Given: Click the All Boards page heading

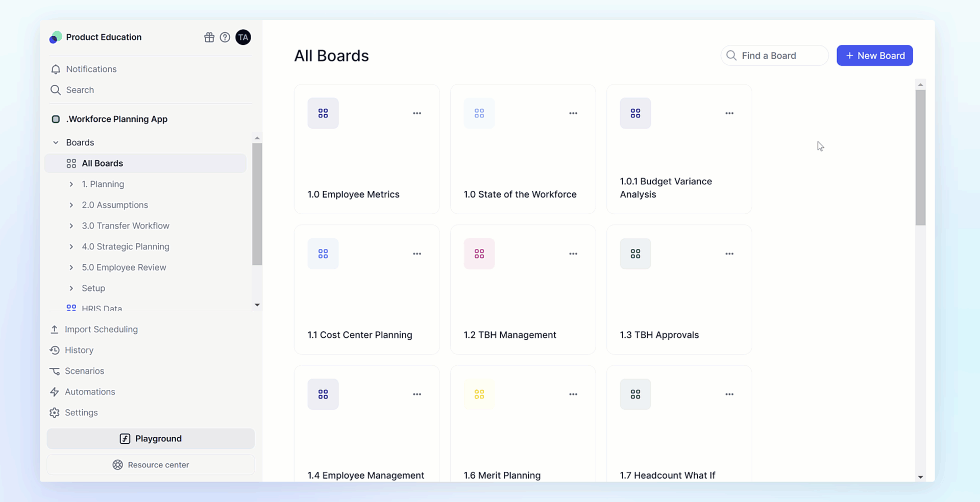Looking at the screenshot, I should point(331,56).
